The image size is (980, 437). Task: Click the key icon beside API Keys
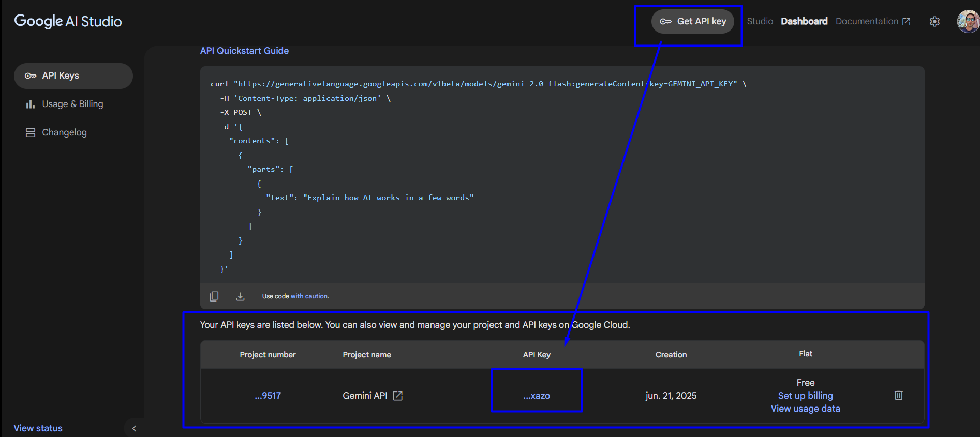31,76
